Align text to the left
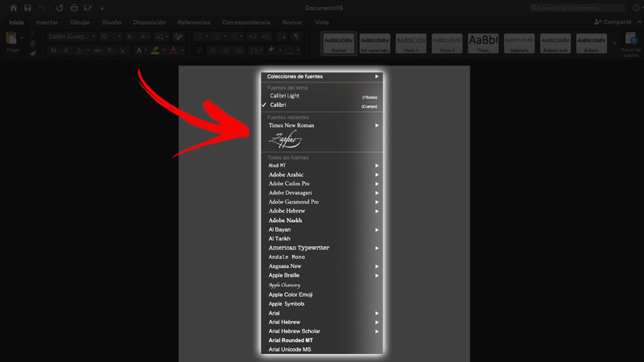This screenshot has width=644, height=362. (200, 50)
